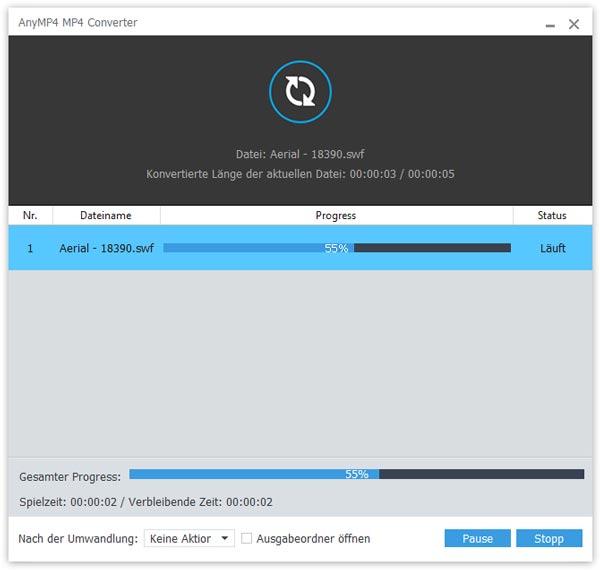This screenshot has width=600, height=570.
Task: Click the Gesamter Progress bar
Action: pyautogui.click(x=356, y=474)
